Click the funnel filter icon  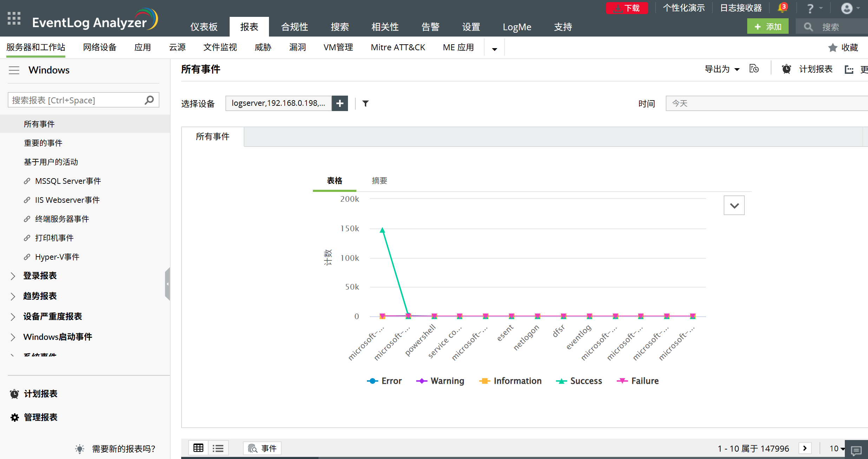(366, 103)
